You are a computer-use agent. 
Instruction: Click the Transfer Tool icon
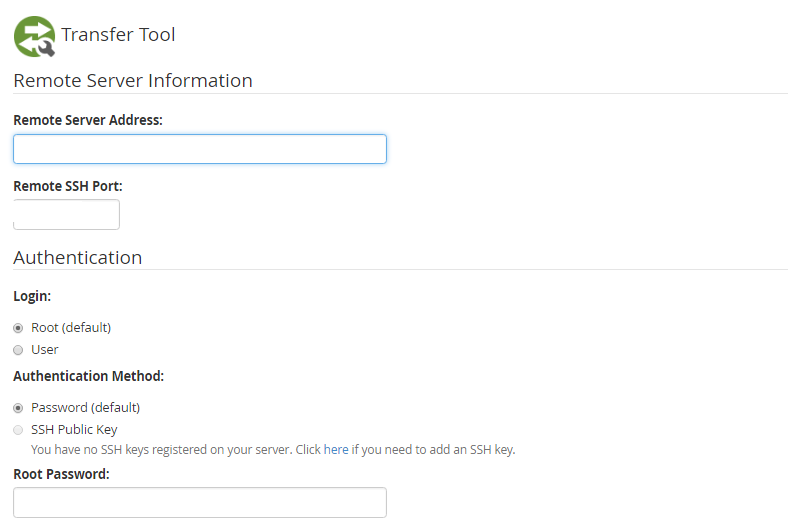(34, 36)
